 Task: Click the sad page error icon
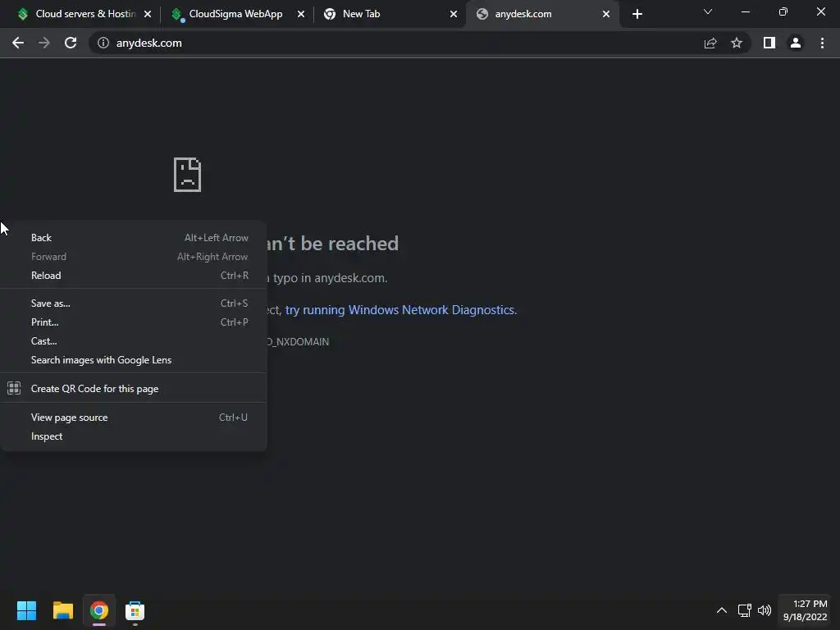coord(188,175)
